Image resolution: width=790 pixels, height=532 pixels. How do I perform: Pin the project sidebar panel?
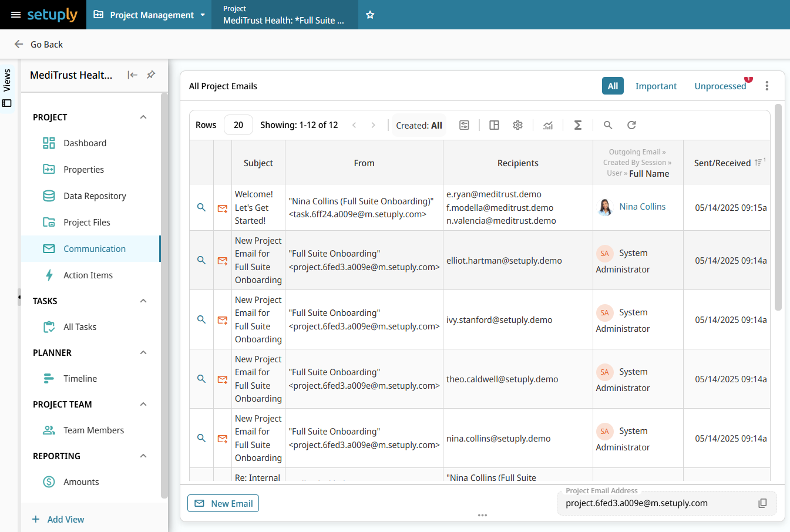coord(150,75)
